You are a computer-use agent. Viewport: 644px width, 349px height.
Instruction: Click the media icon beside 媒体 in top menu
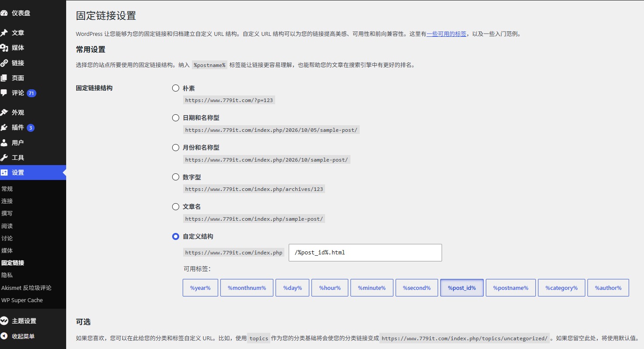click(4, 48)
